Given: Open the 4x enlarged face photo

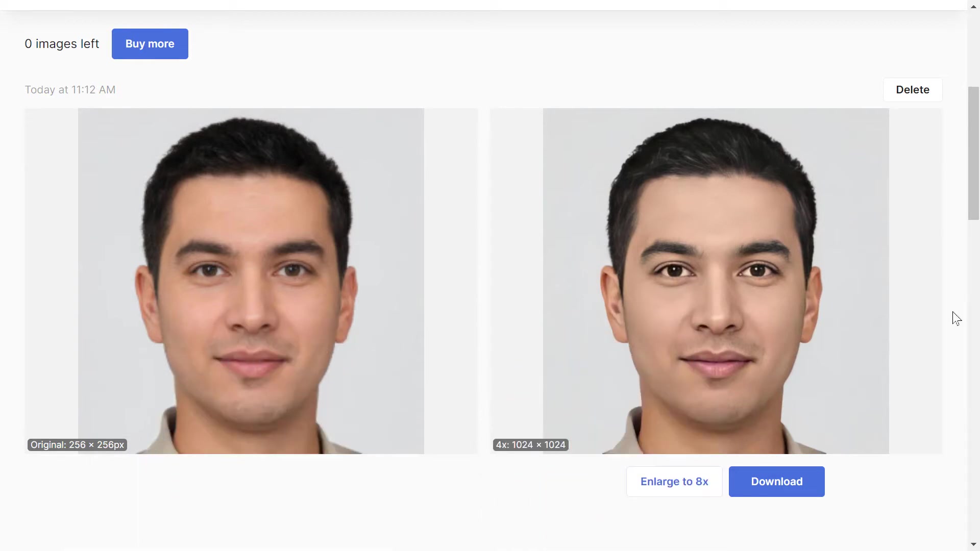Looking at the screenshot, I should [716, 281].
